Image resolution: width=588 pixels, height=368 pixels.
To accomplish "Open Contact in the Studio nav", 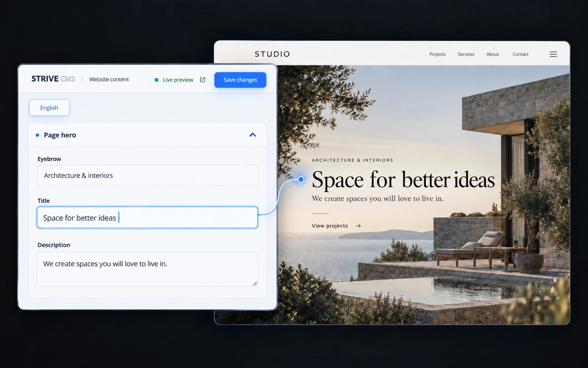I will [x=521, y=54].
